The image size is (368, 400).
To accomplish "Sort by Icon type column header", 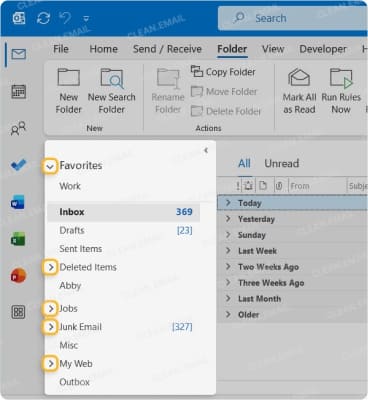I will click(x=263, y=186).
